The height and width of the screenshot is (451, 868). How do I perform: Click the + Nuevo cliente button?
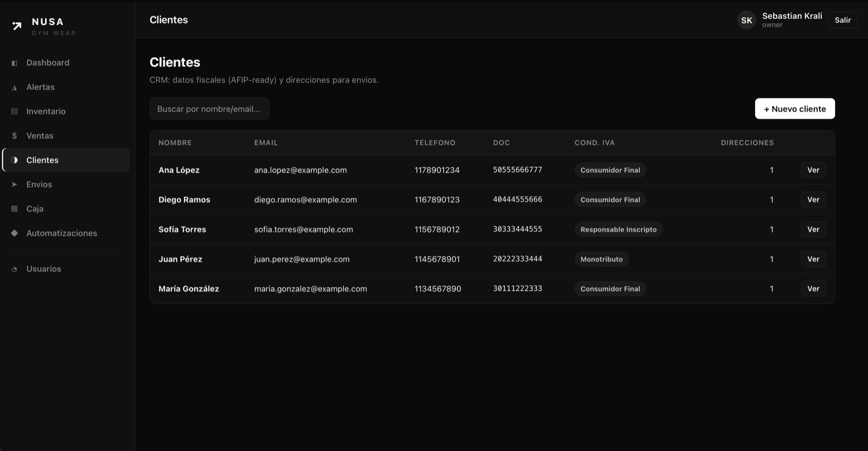(x=795, y=109)
